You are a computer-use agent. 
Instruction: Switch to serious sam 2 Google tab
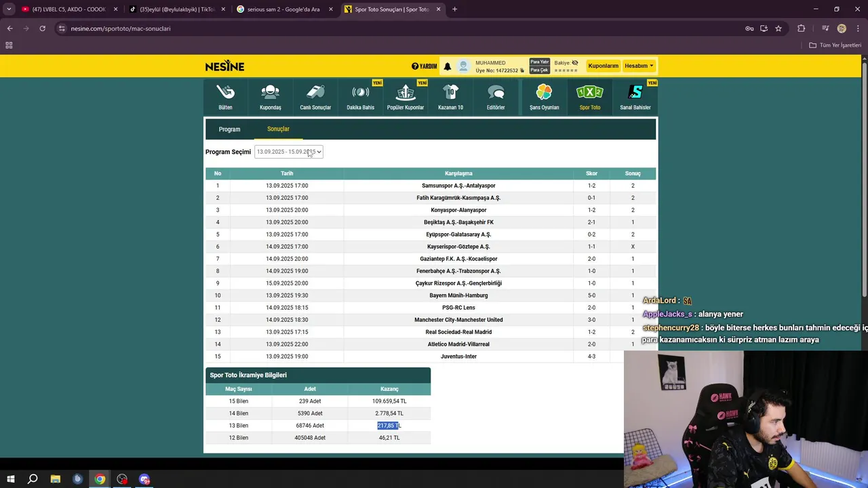[283, 9]
